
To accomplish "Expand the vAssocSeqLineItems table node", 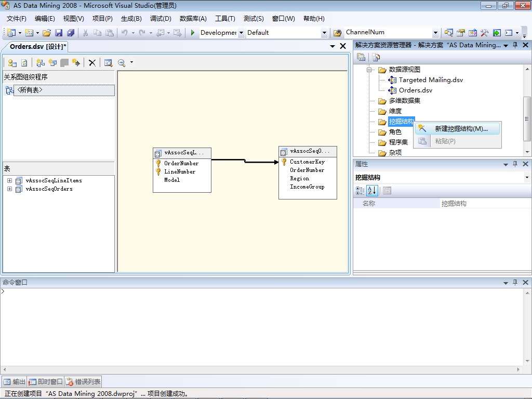I will pyautogui.click(x=9, y=180).
